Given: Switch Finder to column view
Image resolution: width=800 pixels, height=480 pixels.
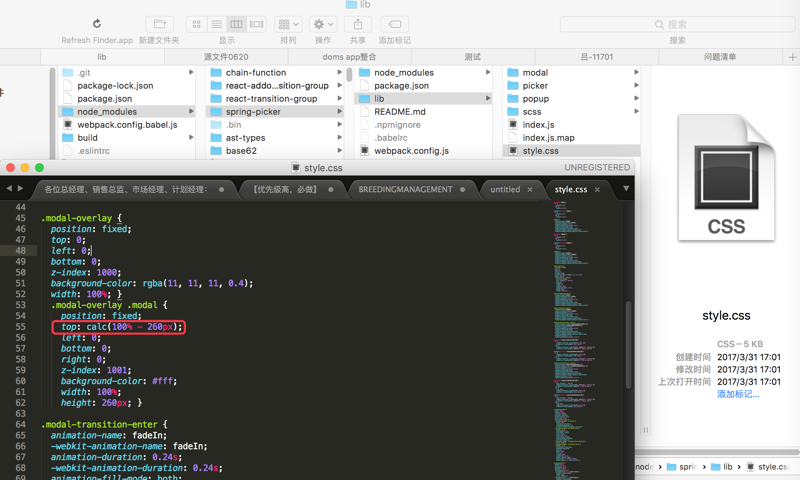Looking at the screenshot, I should click(236, 24).
